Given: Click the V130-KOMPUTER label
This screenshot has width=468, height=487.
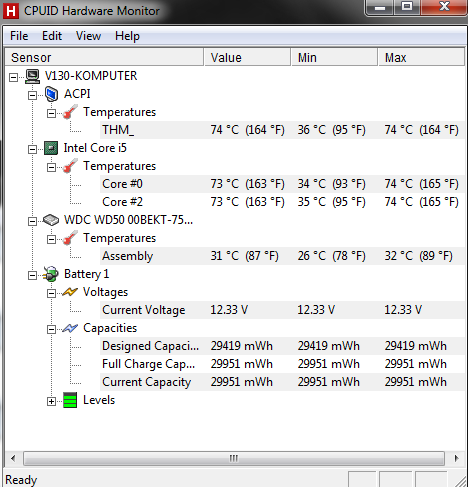Looking at the screenshot, I should (x=91, y=76).
